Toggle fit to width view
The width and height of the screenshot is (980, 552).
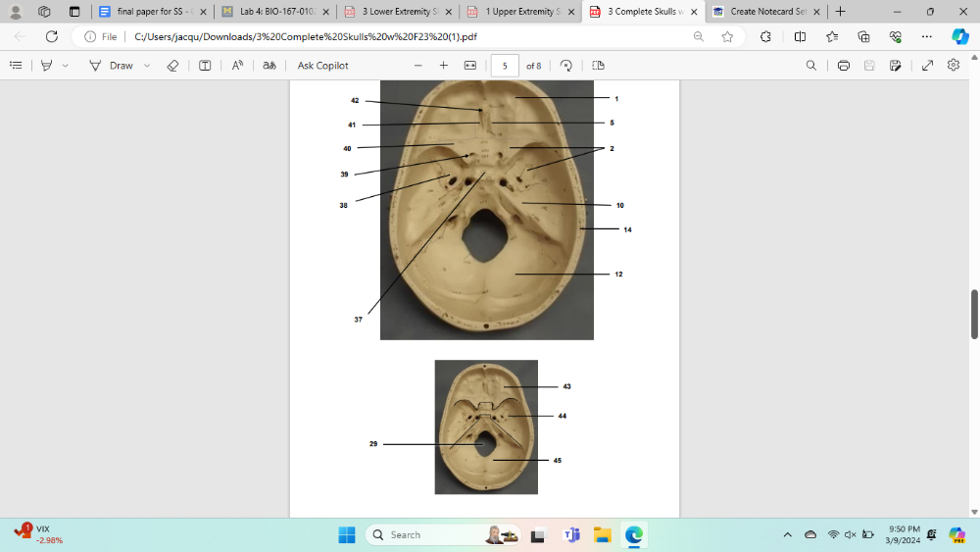coord(469,66)
